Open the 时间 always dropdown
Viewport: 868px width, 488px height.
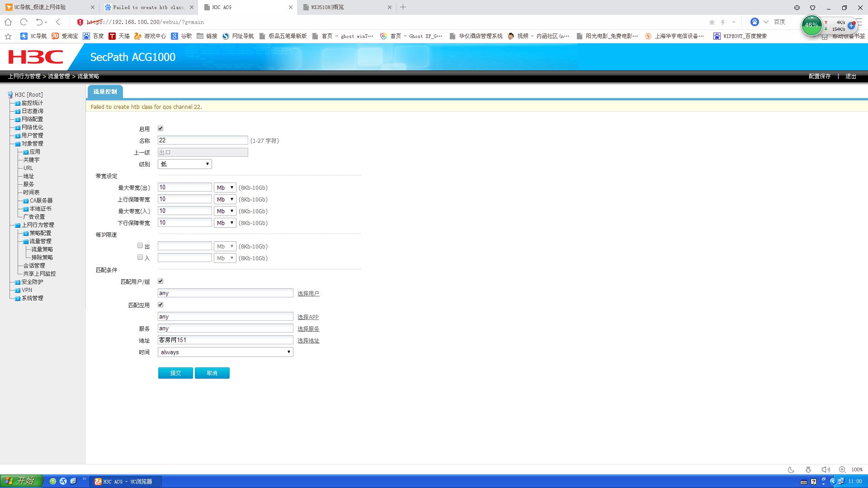pos(225,352)
